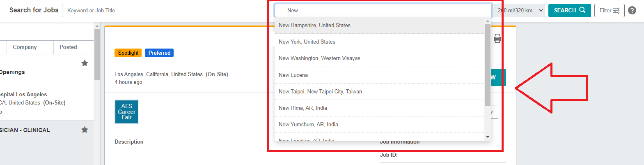Open the Filter options button

click(609, 11)
